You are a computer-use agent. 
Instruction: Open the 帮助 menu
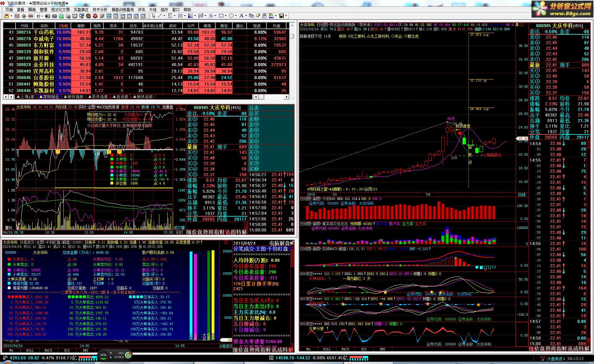coord(187,10)
